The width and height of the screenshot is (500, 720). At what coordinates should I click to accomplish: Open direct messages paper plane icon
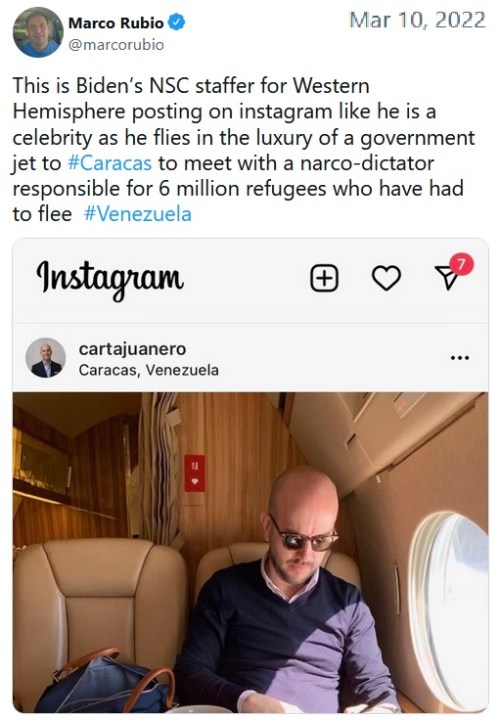tap(447, 279)
